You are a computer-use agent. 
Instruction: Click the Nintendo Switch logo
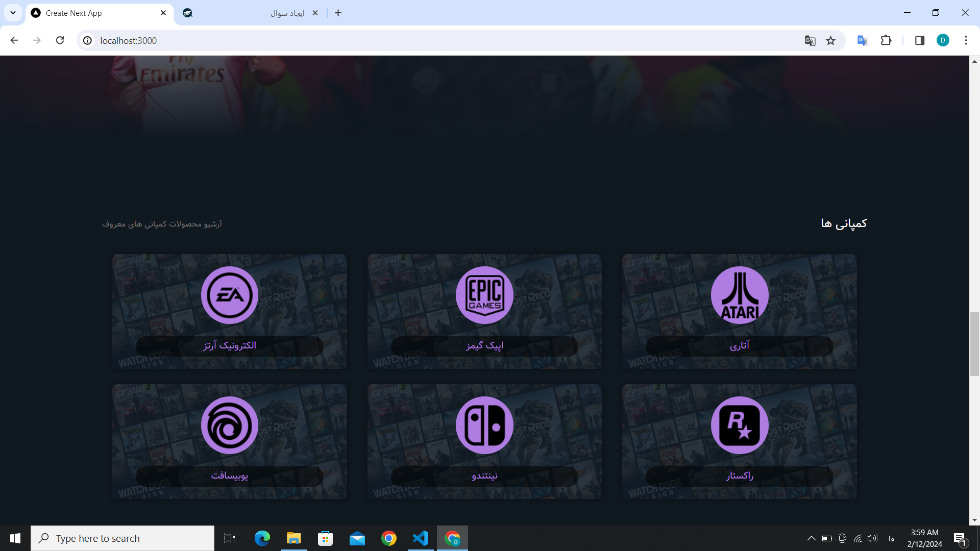[484, 425]
